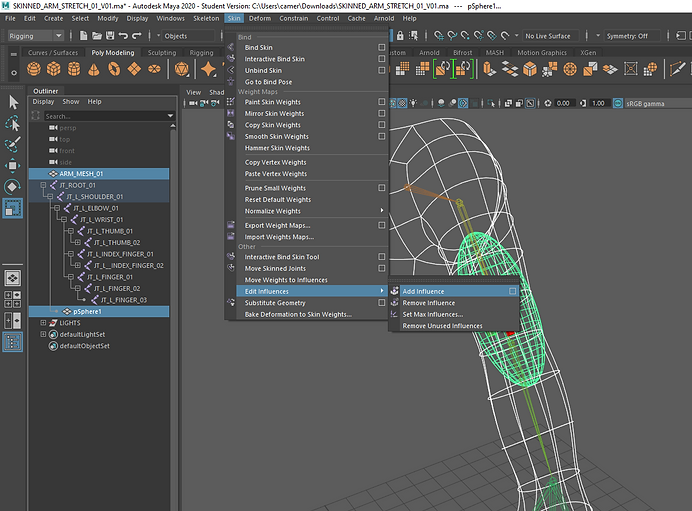Activate the Select tool arrow
Screen dimensions: 692x511
coord(13,102)
